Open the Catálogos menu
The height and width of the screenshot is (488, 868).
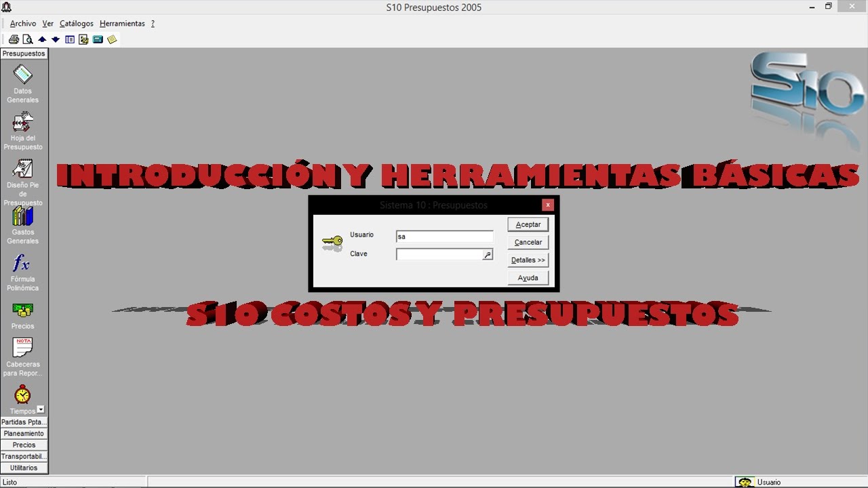click(77, 24)
